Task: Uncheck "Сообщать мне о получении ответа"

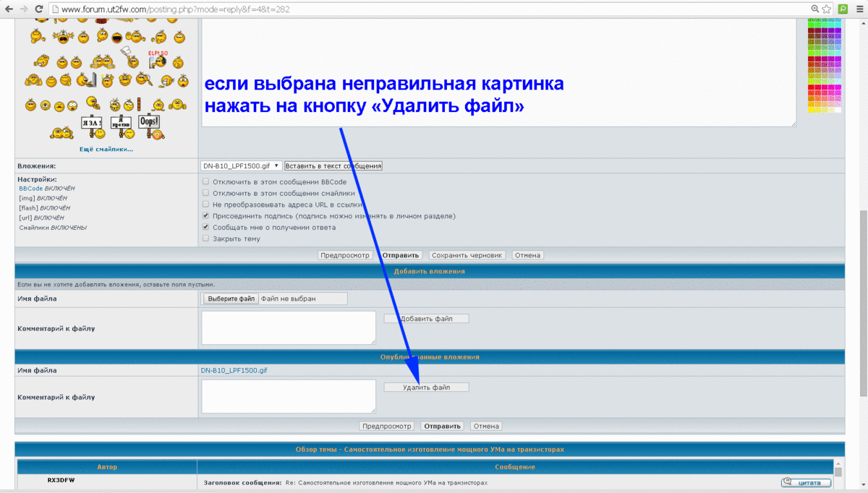Action: tap(206, 227)
